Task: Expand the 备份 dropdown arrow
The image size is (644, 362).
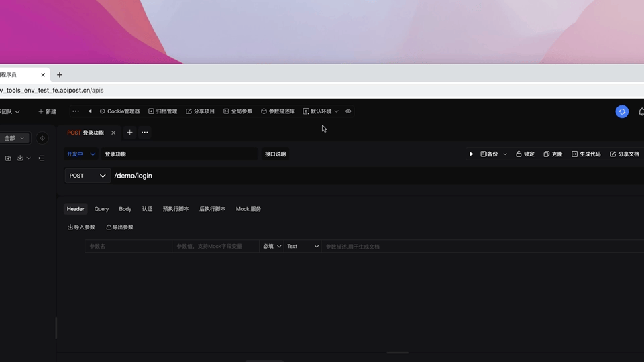Action: click(505, 154)
